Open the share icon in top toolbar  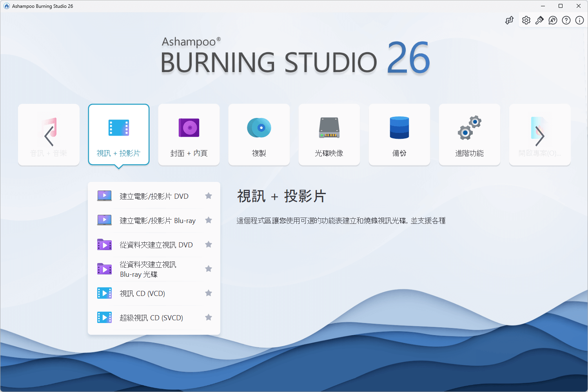tap(509, 20)
